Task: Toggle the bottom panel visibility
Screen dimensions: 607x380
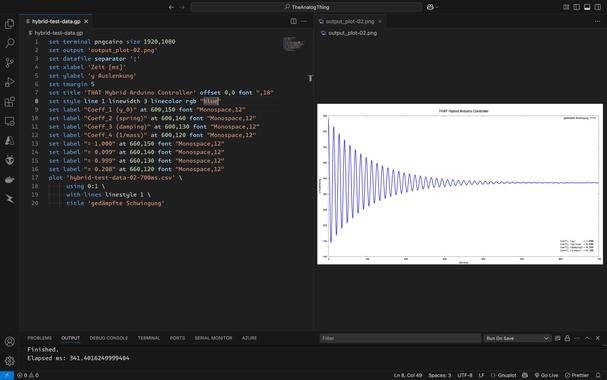Action: pos(587,7)
